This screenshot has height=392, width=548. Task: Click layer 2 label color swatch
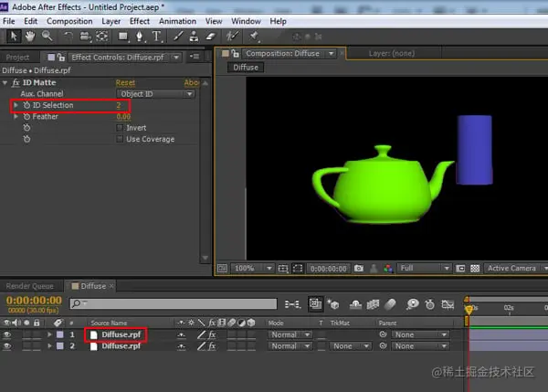60,345
